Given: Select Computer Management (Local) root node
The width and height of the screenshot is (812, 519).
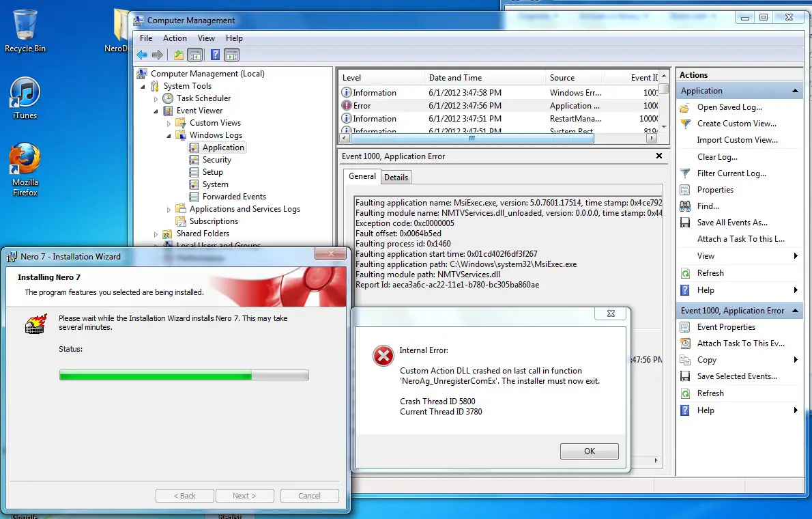Looking at the screenshot, I should click(x=207, y=74).
